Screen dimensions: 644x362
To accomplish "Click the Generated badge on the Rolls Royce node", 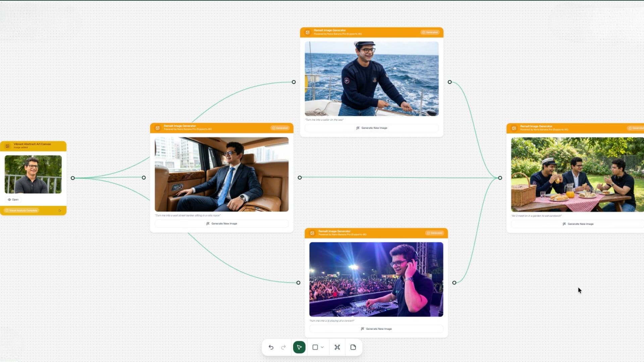I will [280, 128].
